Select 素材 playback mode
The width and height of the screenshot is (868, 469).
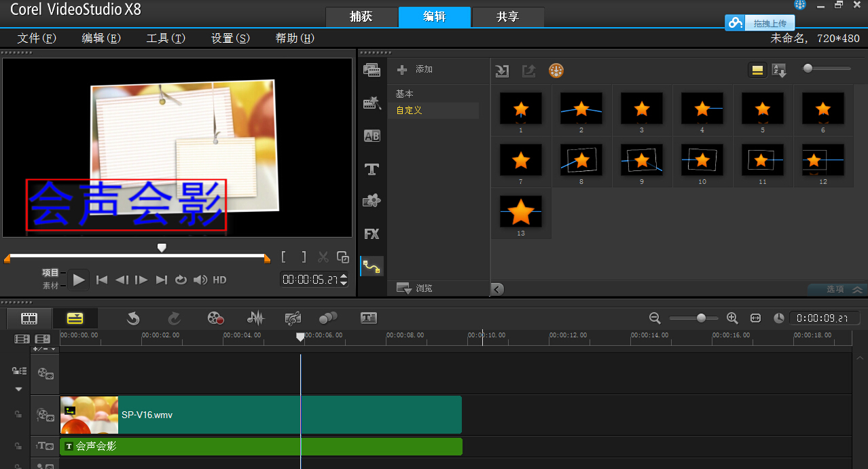(x=51, y=286)
